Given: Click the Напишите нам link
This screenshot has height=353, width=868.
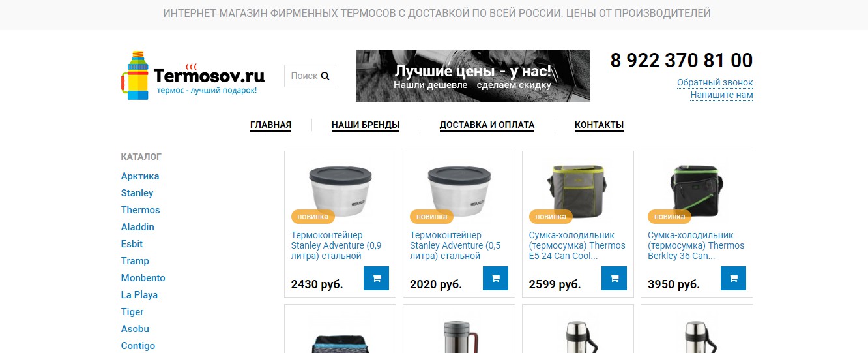Looking at the screenshot, I should pos(721,95).
